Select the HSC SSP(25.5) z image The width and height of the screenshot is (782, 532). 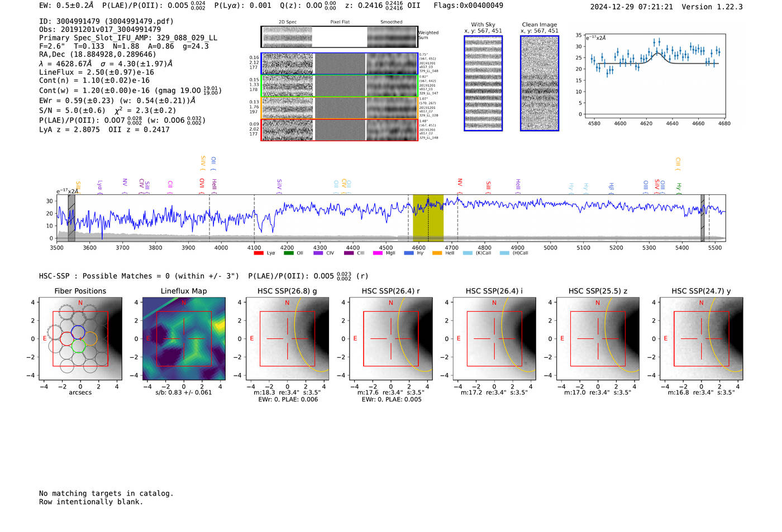(x=598, y=338)
